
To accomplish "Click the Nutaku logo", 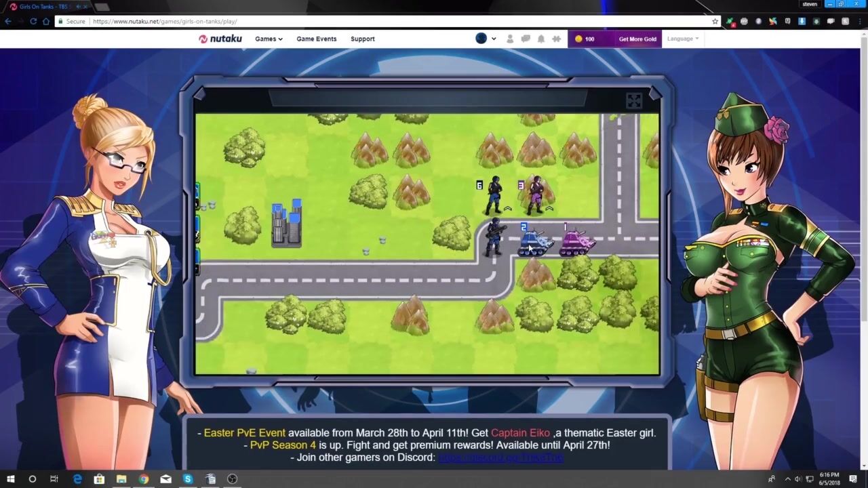I will point(220,39).
